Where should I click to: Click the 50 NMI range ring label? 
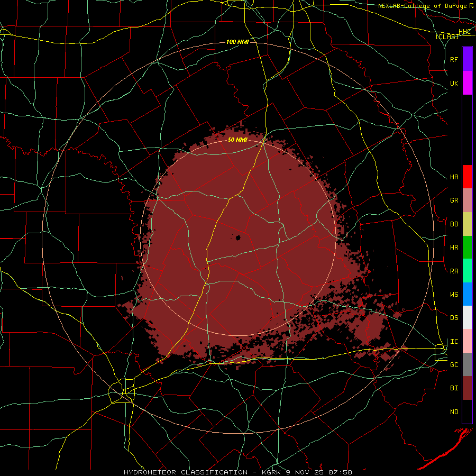(x=237, y=140)
